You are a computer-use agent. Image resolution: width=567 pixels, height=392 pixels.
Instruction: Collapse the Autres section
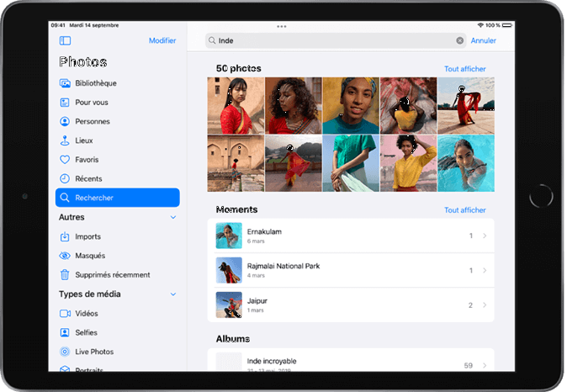(173, 217)
